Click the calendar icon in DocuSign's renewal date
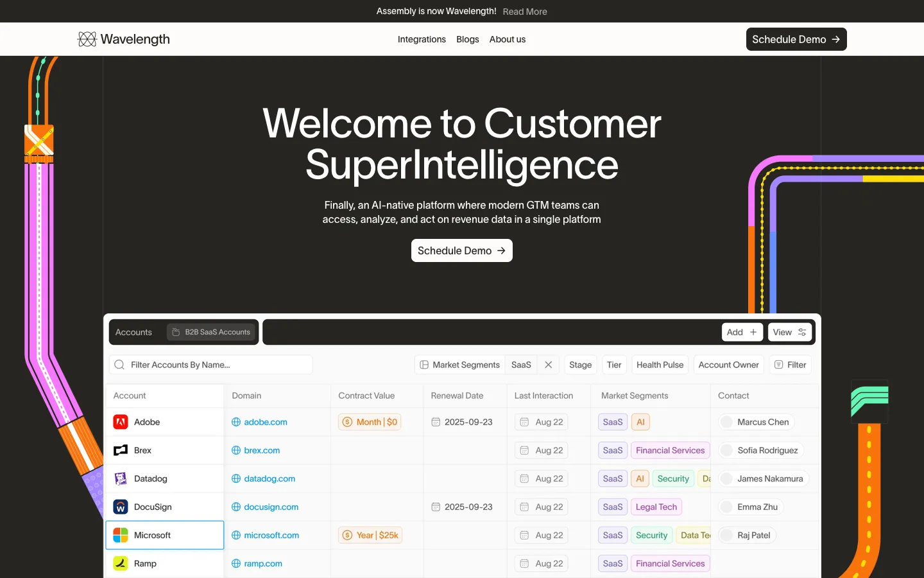 (x=436, y=507)
